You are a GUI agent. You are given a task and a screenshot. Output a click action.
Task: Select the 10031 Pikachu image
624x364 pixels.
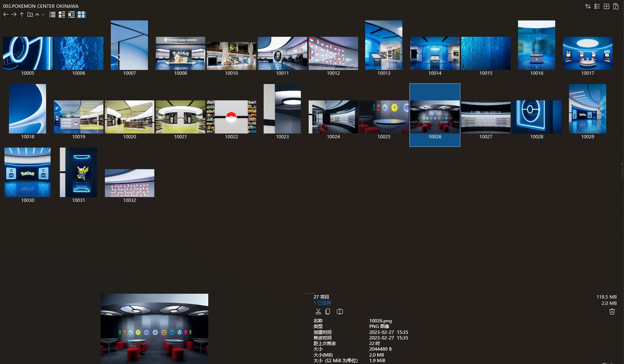[78, 172]
